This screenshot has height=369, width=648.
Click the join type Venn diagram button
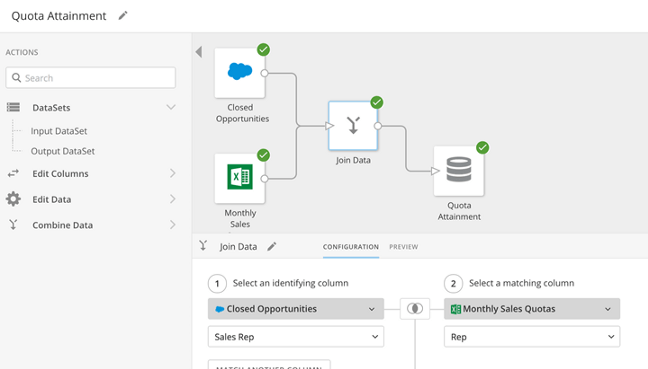(x=415, y=309)
